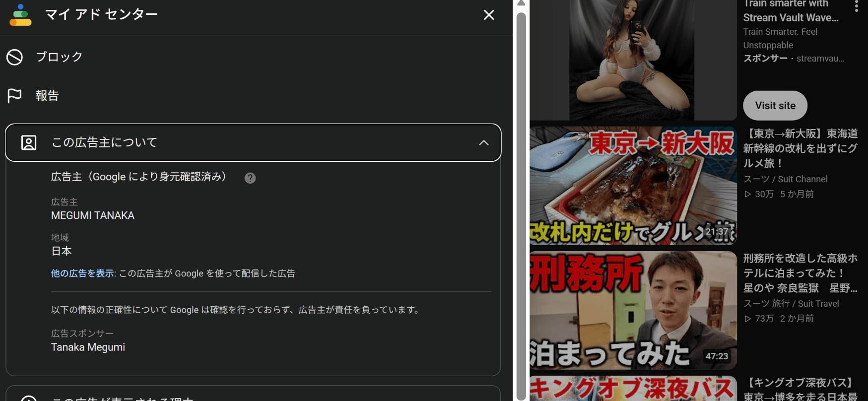
Task: Click the ad sponsor name Tanaka Megumi
Action: click(88, 347)
